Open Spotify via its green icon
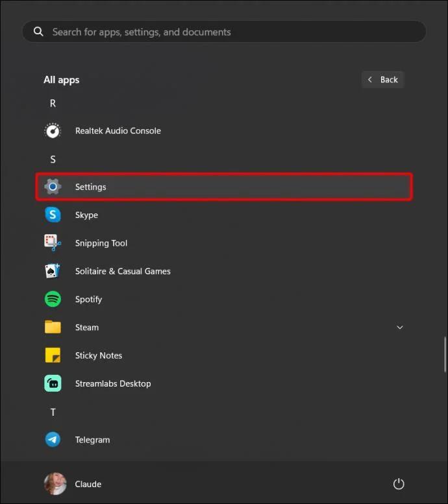This screenshot has height=504, width=448. pos(53,299)
